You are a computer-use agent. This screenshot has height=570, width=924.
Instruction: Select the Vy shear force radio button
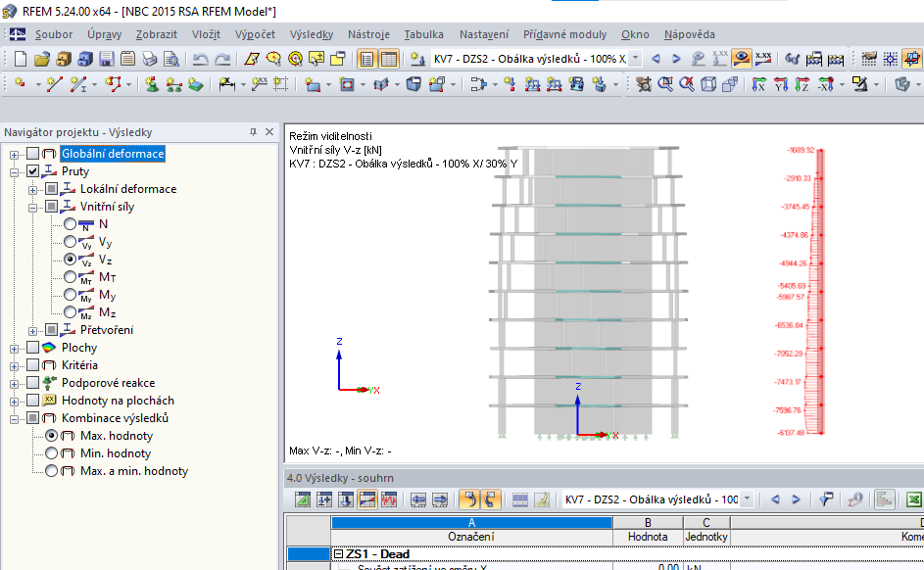pyautogui.click(x=71, y=242)
